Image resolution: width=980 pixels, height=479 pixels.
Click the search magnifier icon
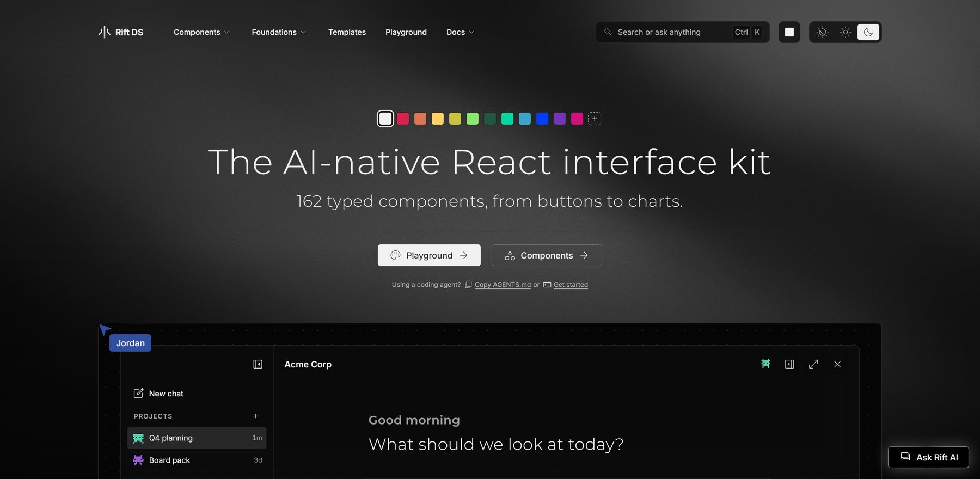click(x=608, y=32)
